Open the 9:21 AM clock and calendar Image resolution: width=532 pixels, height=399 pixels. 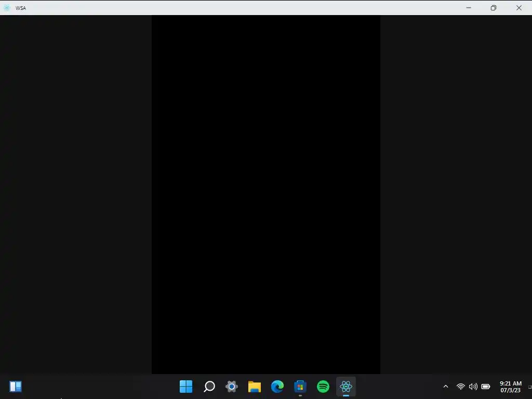[511, 387]
